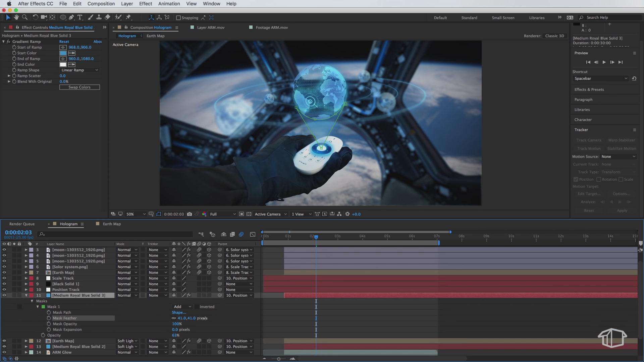Select the Hand tool
Screen dimensions: 644x362
[16, 17]
